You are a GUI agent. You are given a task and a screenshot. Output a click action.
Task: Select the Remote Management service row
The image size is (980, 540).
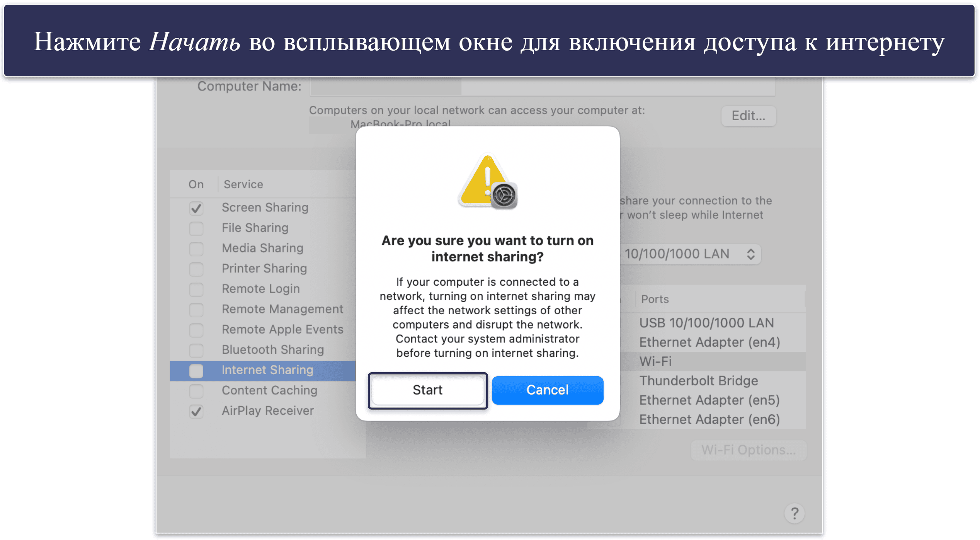coord(263,309)
